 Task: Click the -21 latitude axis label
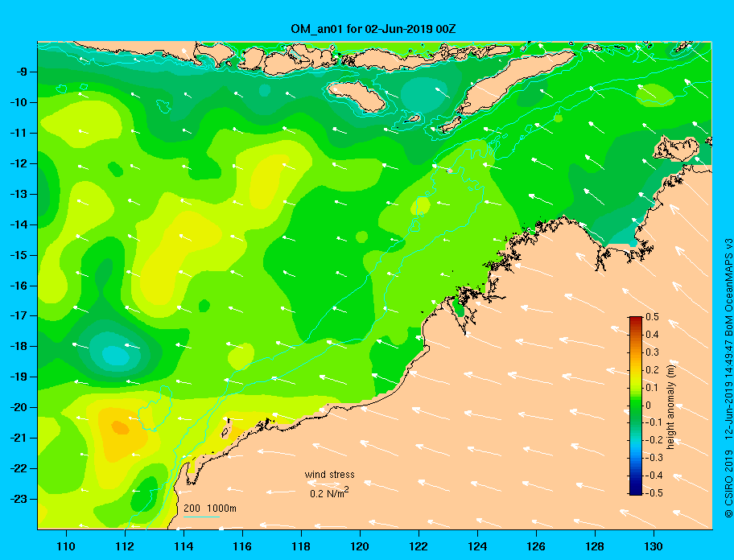pyautogui.click(x=19, y=438)
